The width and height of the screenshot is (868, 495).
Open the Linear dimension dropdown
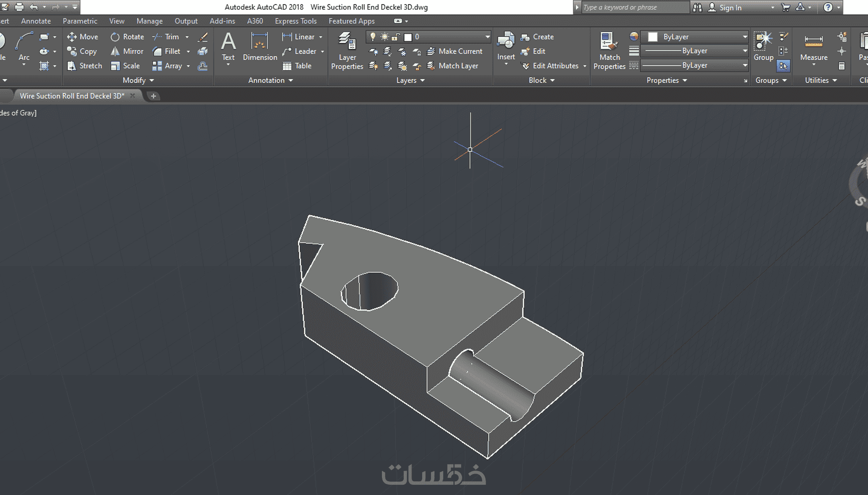coord(321,37)
